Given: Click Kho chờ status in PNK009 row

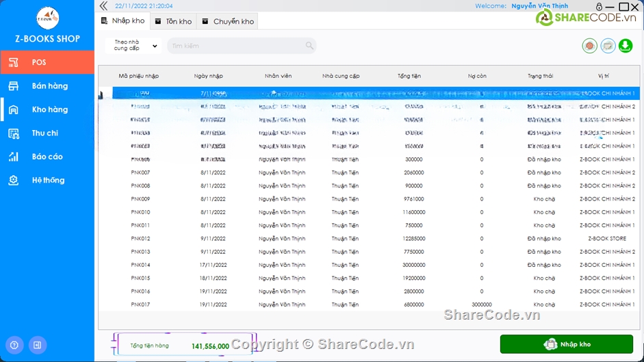Looking at the screenshot, I should point(544,199).
